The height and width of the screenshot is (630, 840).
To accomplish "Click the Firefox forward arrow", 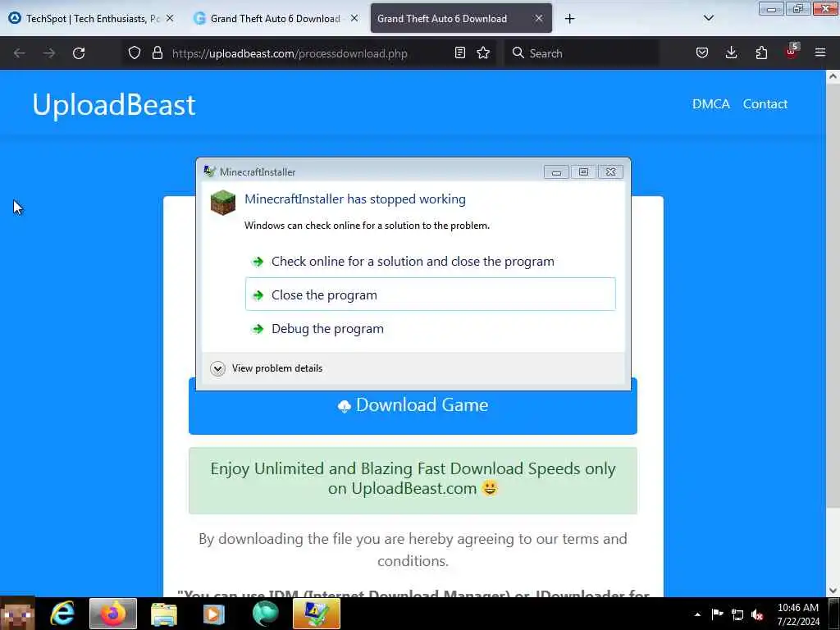I will 49,53.
